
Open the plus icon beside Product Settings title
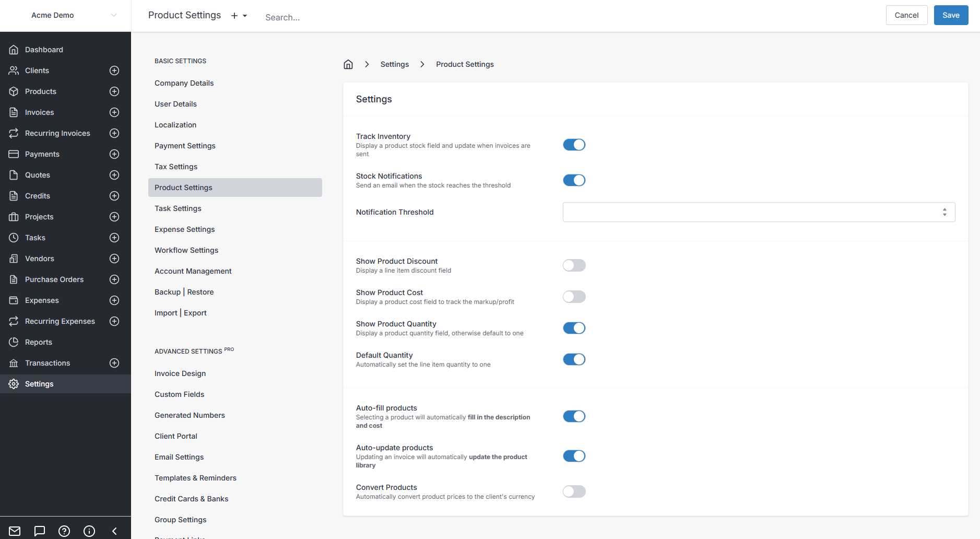(x=233, y=15)
